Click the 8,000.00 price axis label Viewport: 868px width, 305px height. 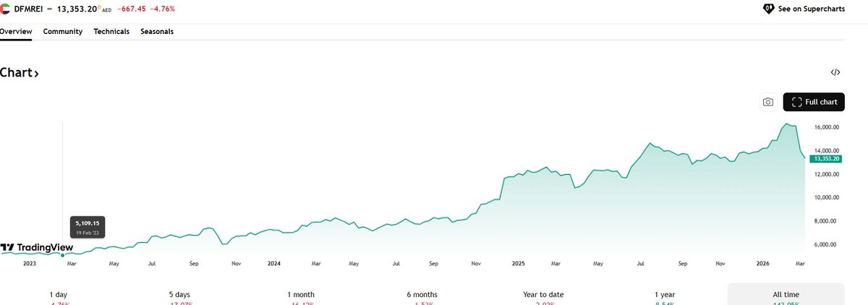coord(826,221)
